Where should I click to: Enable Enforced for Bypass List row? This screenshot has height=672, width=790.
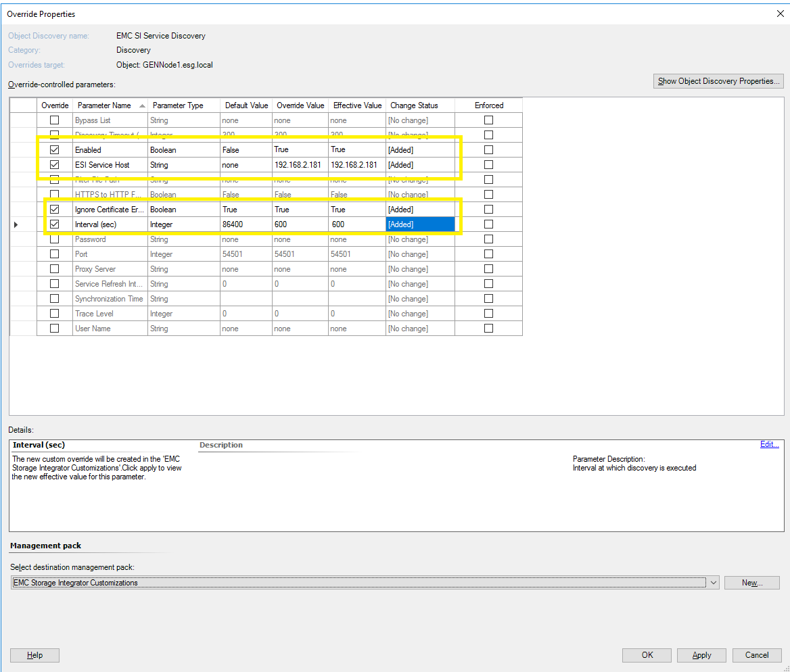coord(489,120)
